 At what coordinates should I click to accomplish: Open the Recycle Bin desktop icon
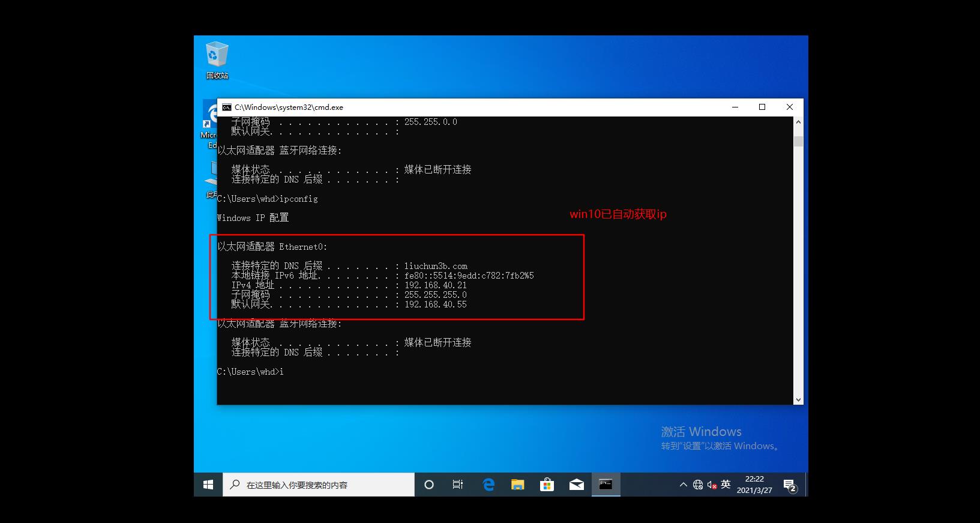[x=217, y=60]
